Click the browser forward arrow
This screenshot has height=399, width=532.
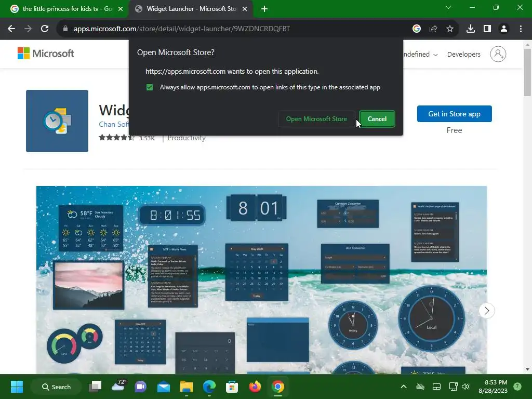28,29
